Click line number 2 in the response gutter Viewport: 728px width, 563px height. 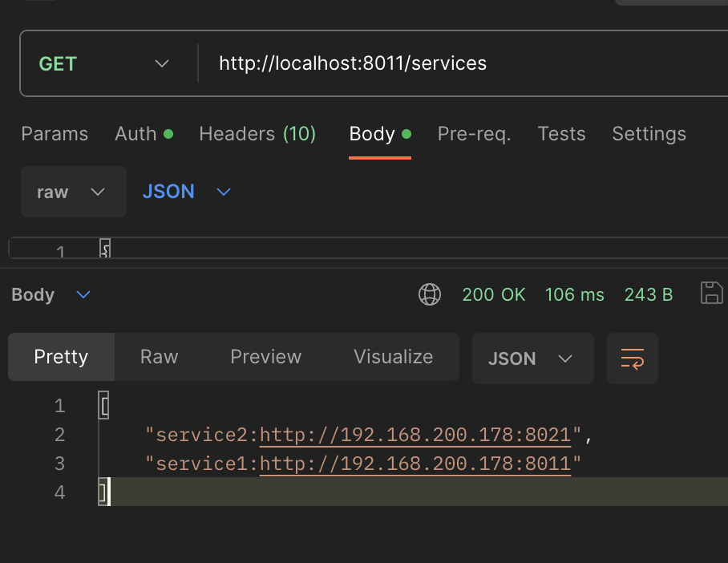[59, 435]
